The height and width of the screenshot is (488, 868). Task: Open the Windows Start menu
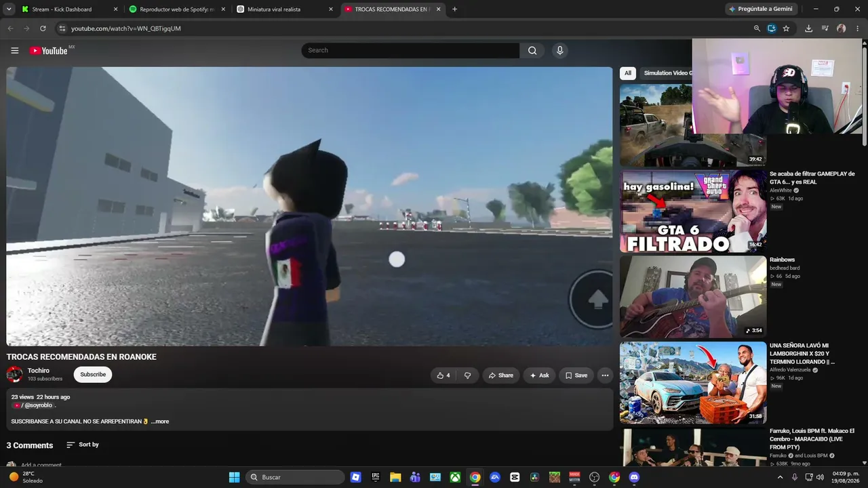coord(234,477)
